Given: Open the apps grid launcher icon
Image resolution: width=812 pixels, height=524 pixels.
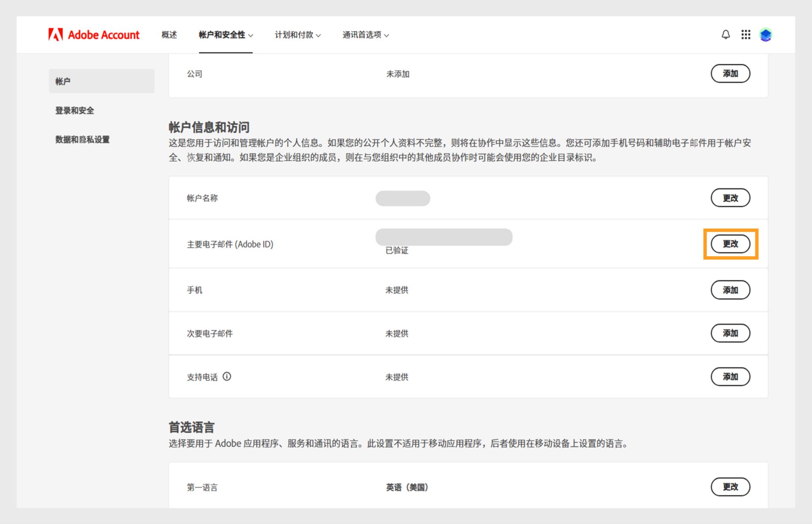Looking at the screenshot, I should point(746,35).
